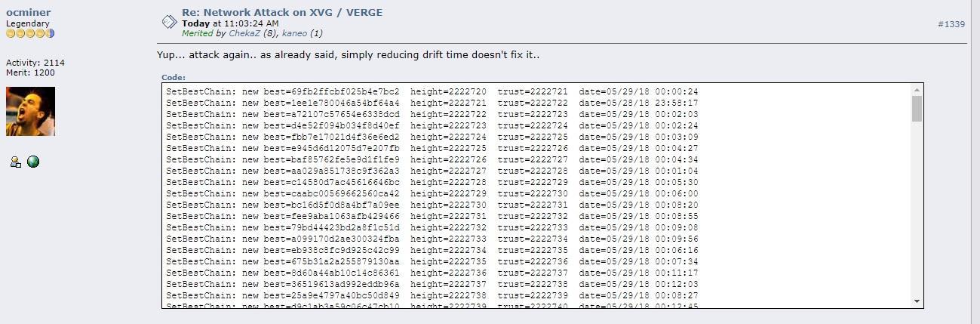The height and width of the screenshot is (324, 980).
Task: Click the code box vertical scrollbar thumb
Action: click(917, 109)
